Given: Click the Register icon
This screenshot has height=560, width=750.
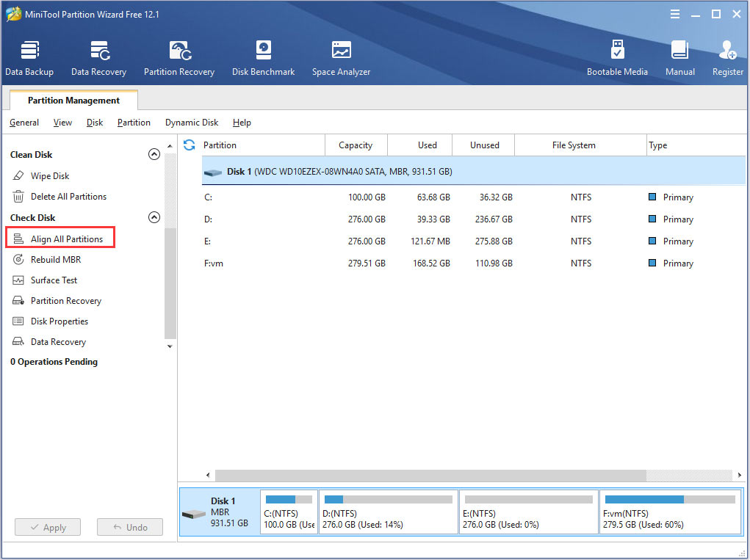Looking at the screenshot, I should coord(727,50).
